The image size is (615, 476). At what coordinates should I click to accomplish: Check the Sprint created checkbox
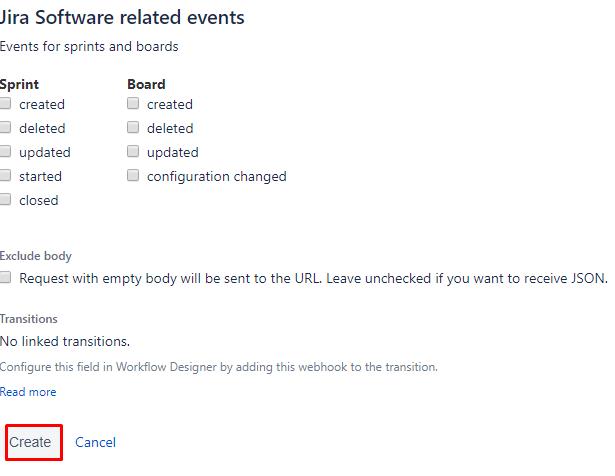point(5,104)
